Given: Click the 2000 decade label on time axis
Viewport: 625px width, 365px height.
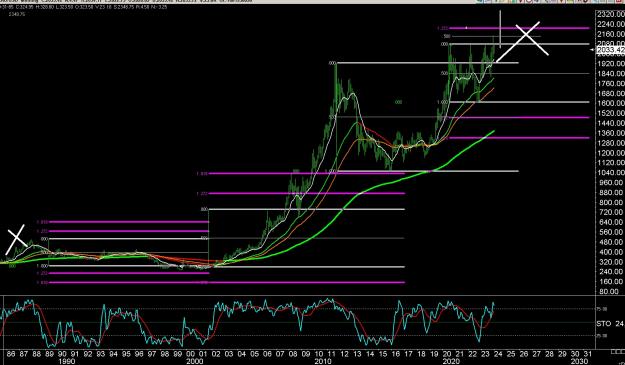Looking at the screenshot, I should (x=195, y=361).
